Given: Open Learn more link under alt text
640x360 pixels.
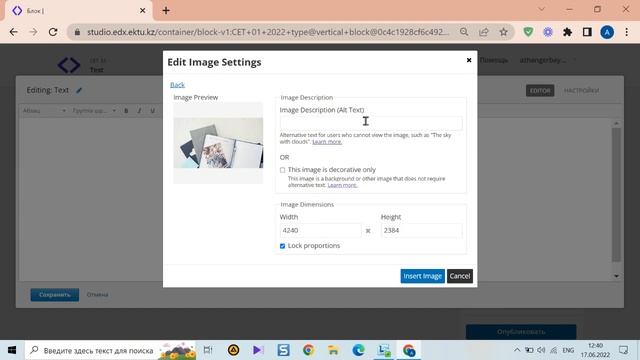Looking at the screenshot, I should pyautogui.click(x=327, y=142).
